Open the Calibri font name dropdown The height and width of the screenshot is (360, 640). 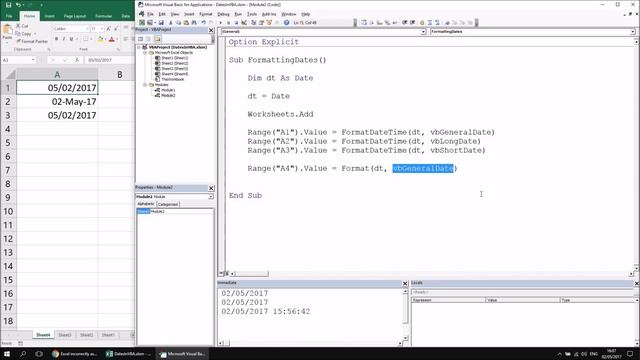pyautogui.click(x=87, y=29)
